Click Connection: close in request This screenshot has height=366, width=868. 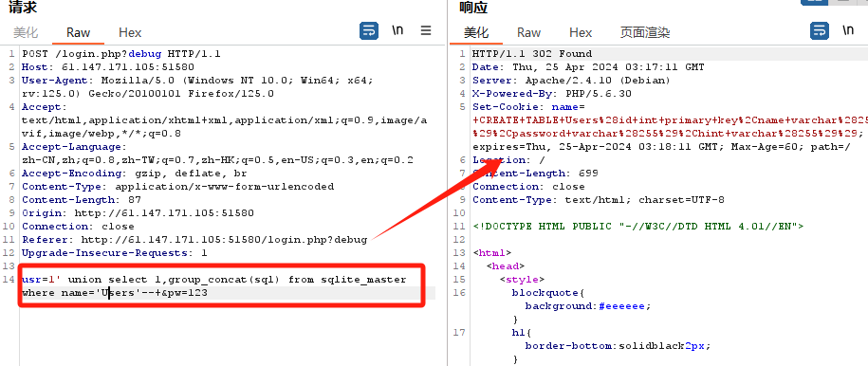pos(78,227)
